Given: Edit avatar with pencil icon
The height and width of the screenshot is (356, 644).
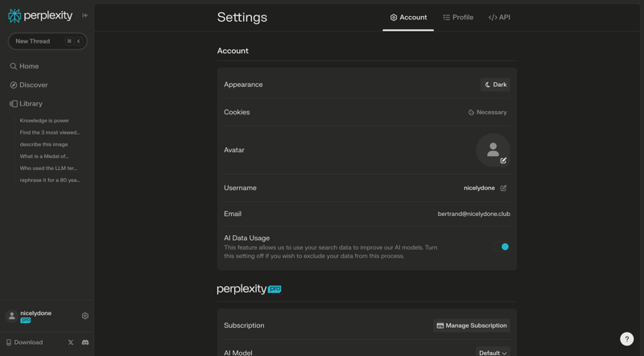Looking at the screenshot, I should [503, 160].
